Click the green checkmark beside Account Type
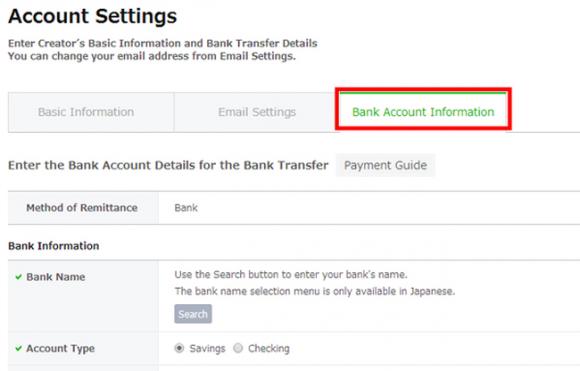The image size is (580, 371). pyautogui.click(x=18, y=348)
